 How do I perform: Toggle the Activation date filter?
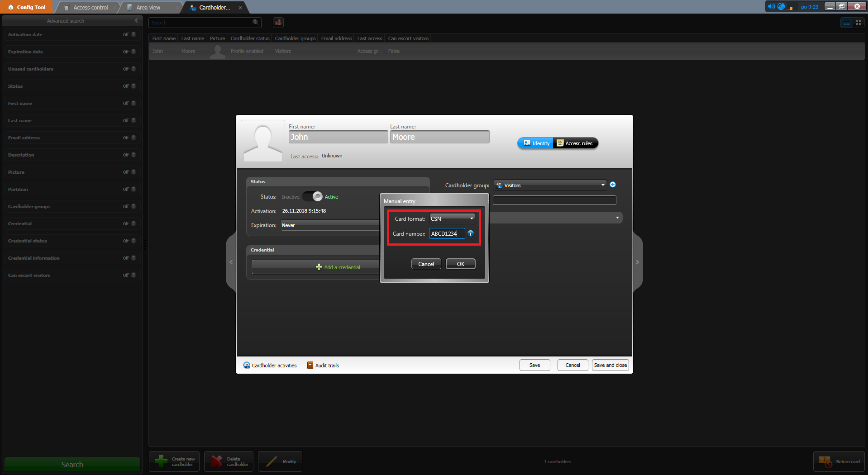pos(129,35)
